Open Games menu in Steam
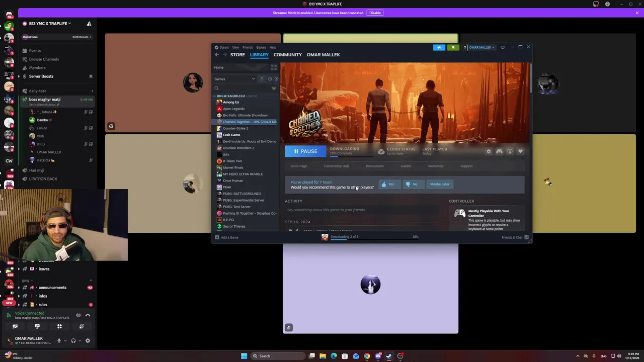Screen dimensions: 644x362 [x=261, y=47]
